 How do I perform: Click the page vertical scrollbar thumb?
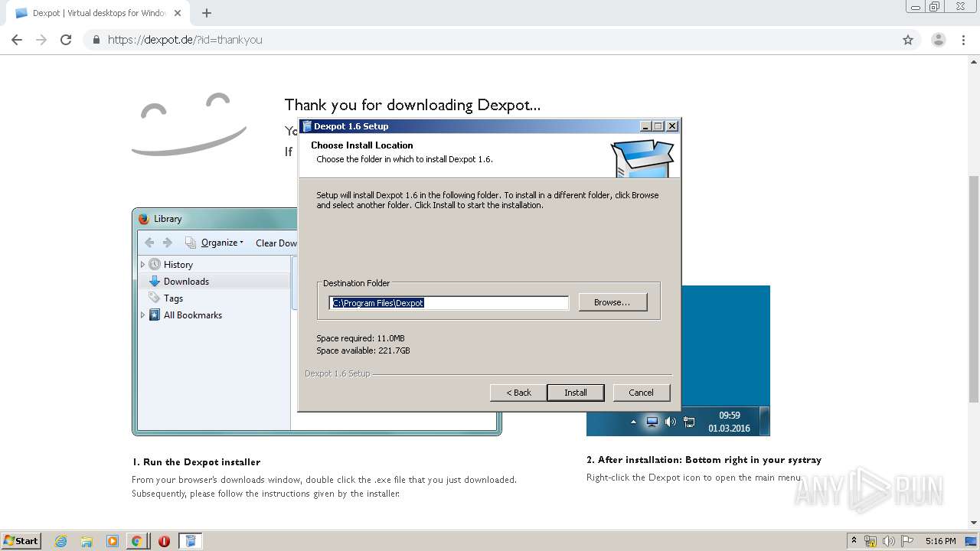974,289
